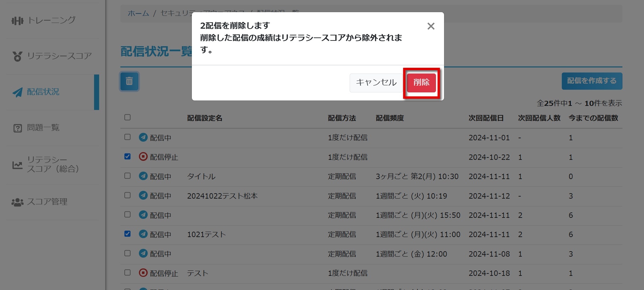644x290 pixels.
Task: Open 問題一覧 in the sidebar
Action: [x=43, y=127]
